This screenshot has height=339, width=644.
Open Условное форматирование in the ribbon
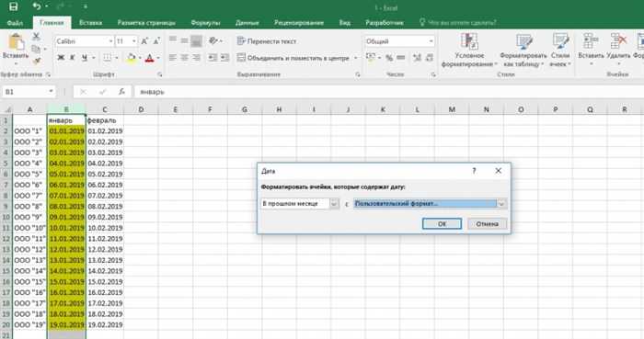coord(469,50)
